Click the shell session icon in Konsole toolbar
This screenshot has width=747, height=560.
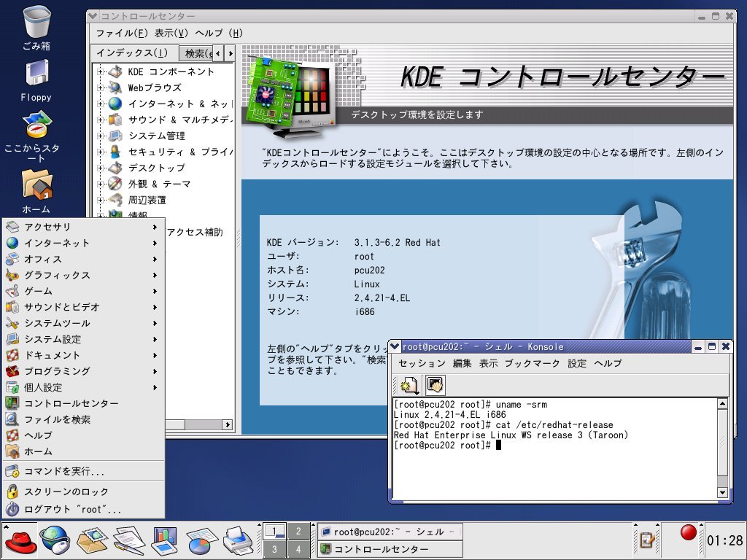[435, 385]
